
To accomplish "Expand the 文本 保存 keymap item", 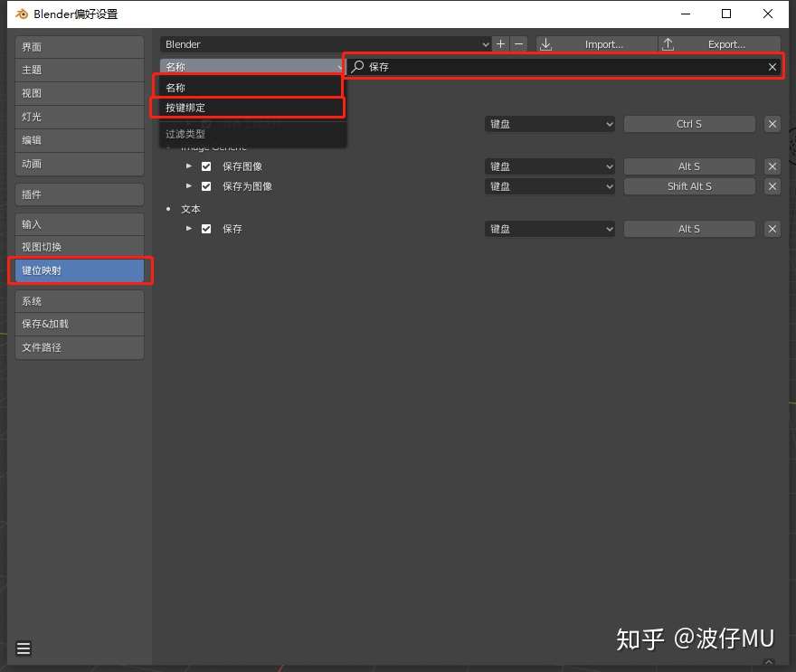I will (189, 229).
